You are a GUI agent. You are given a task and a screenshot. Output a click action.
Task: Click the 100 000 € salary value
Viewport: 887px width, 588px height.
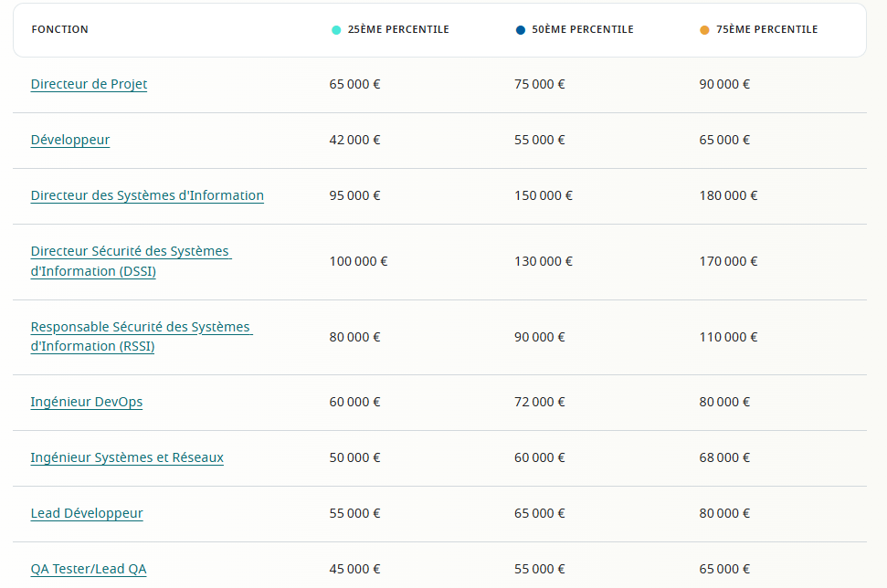tap(359, 261)
